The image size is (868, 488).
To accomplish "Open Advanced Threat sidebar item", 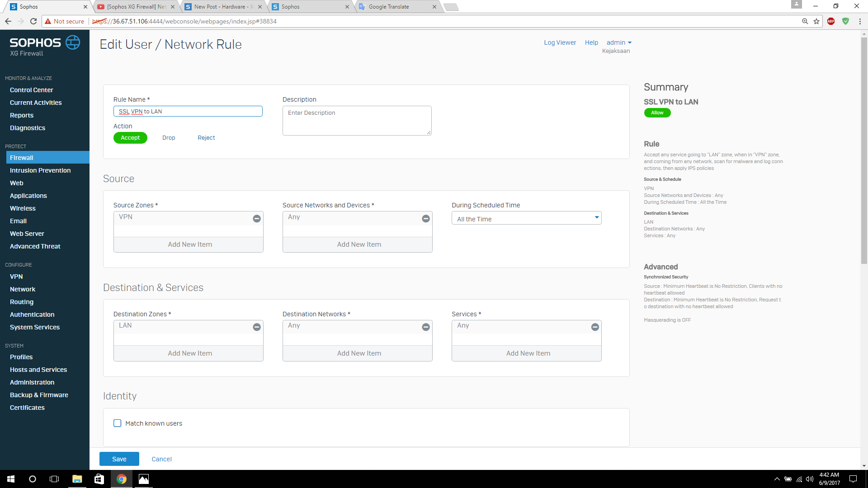I will 35,246.
